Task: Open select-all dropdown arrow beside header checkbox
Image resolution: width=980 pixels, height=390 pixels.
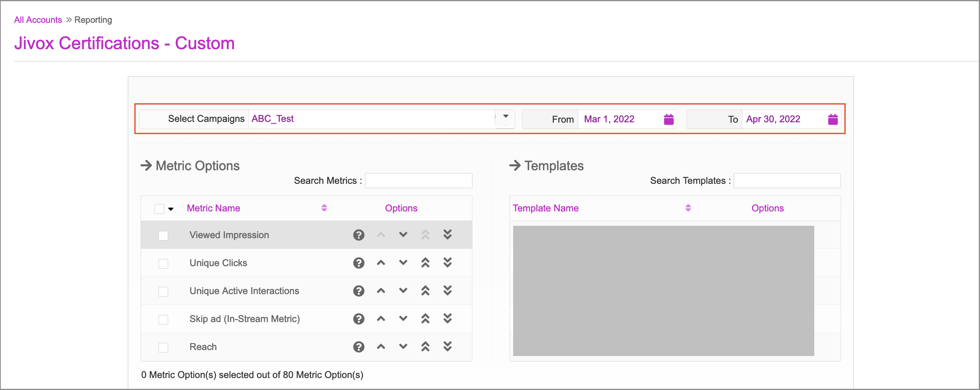Action: 171,209
